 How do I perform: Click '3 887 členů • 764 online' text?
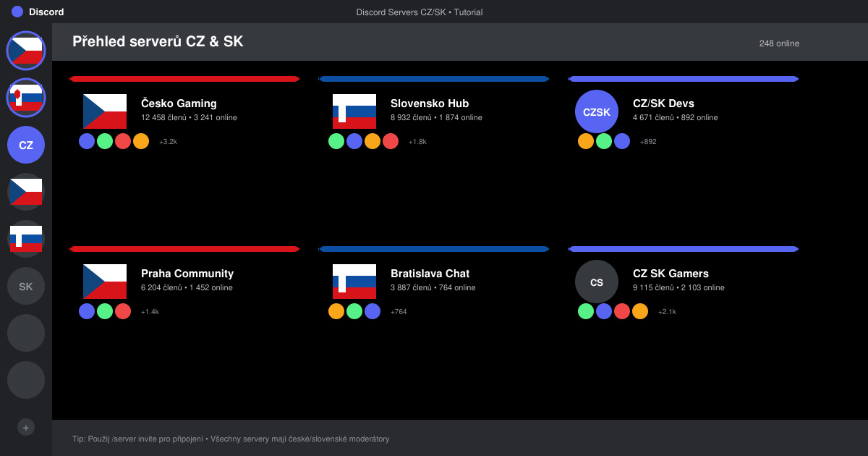point(433,287)
